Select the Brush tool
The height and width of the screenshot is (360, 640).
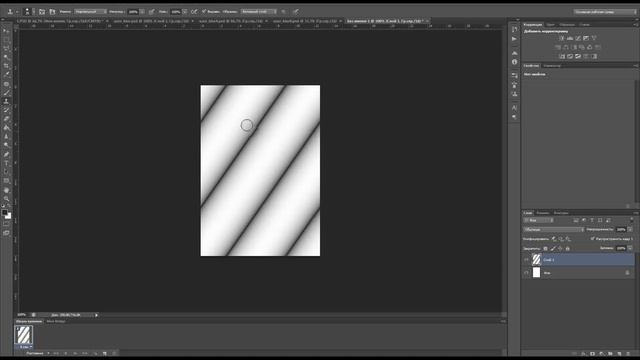point(6,93)
